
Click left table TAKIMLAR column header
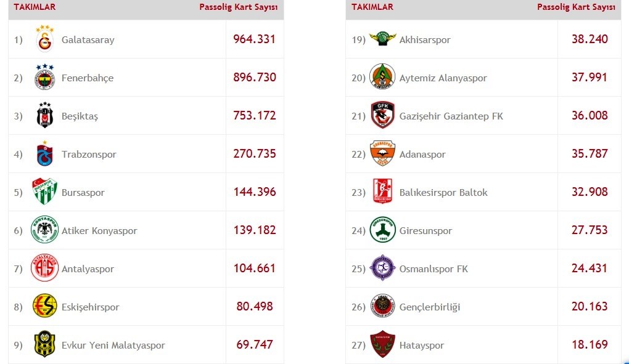[x=35, y=7]
